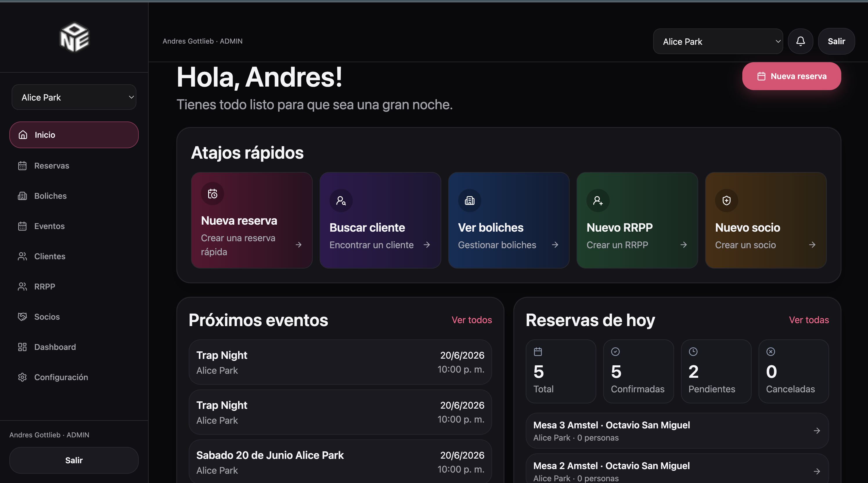Viewport: 868px width, 483px height.
Task: Click the pink Nueva reserva button
Action: (x=791, y=76)
